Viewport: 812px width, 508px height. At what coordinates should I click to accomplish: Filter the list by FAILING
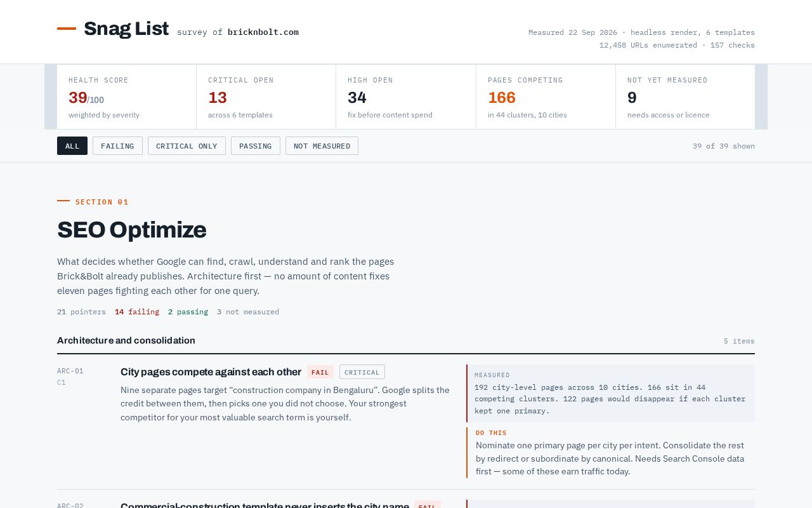tap(117, 146)
